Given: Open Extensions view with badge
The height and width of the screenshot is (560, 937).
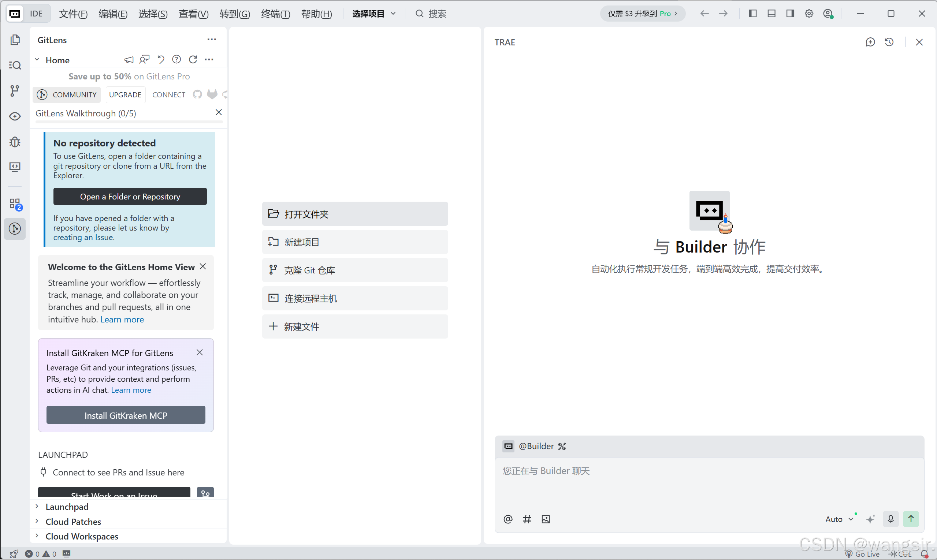Looking at the screenshot, I should click(x=15, y=205).
